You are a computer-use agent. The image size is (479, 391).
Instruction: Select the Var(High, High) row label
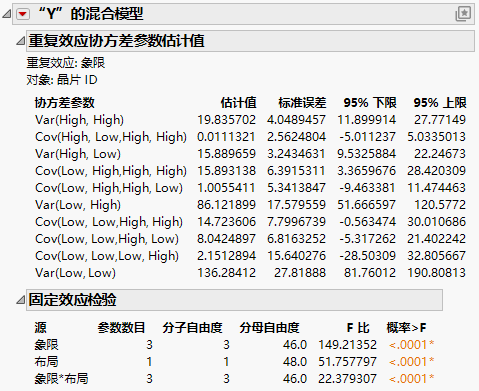pos(79,120)
